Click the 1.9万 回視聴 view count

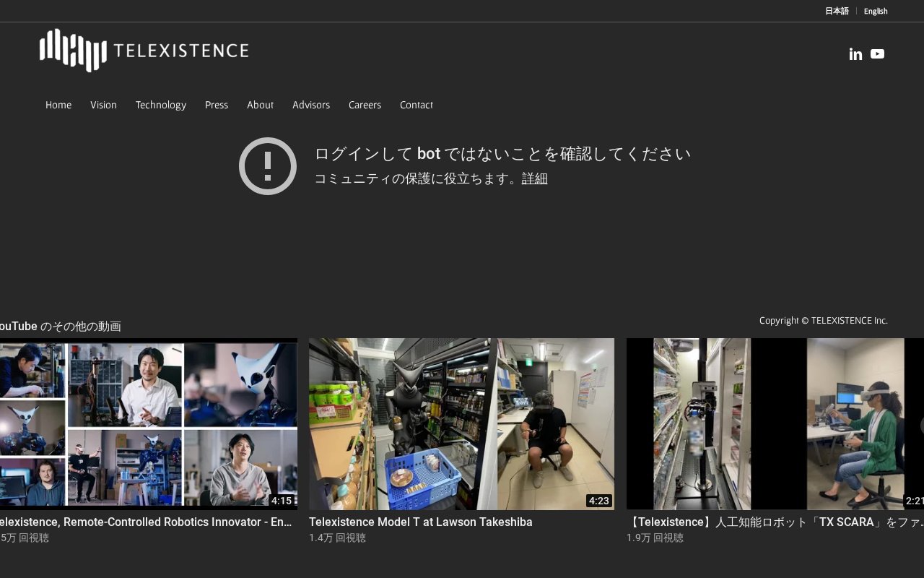pyautogui.click(x=655, y=538)
